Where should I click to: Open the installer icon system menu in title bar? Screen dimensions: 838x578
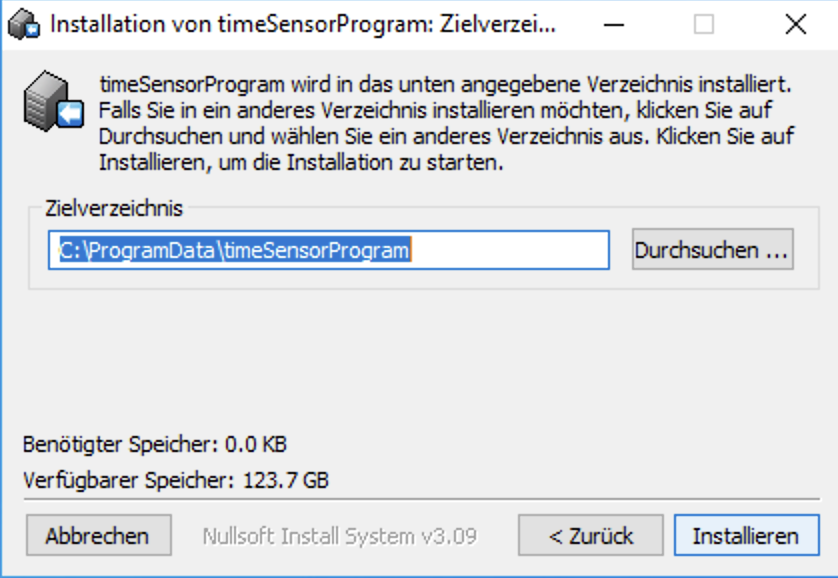tap(24, 25)
